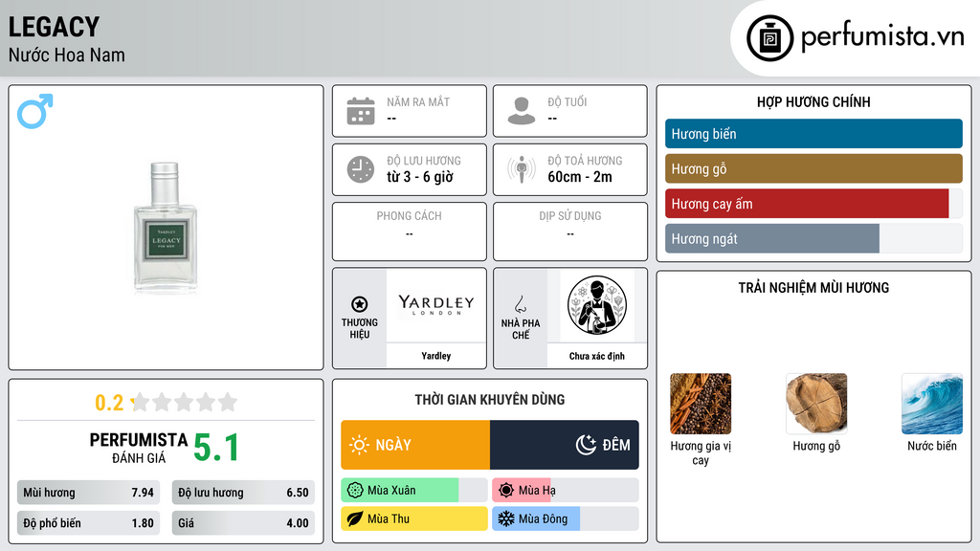Click the Perfumista đánh giá label

tap(139, 448)
